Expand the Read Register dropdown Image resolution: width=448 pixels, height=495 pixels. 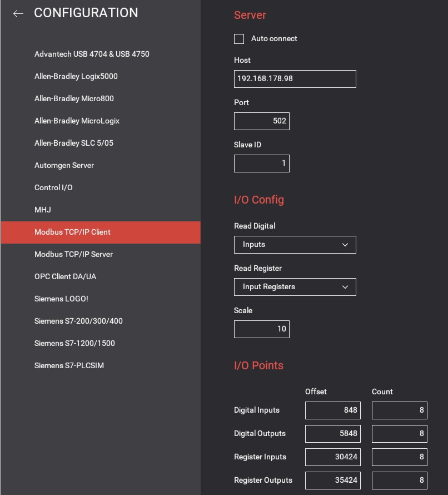295,287
